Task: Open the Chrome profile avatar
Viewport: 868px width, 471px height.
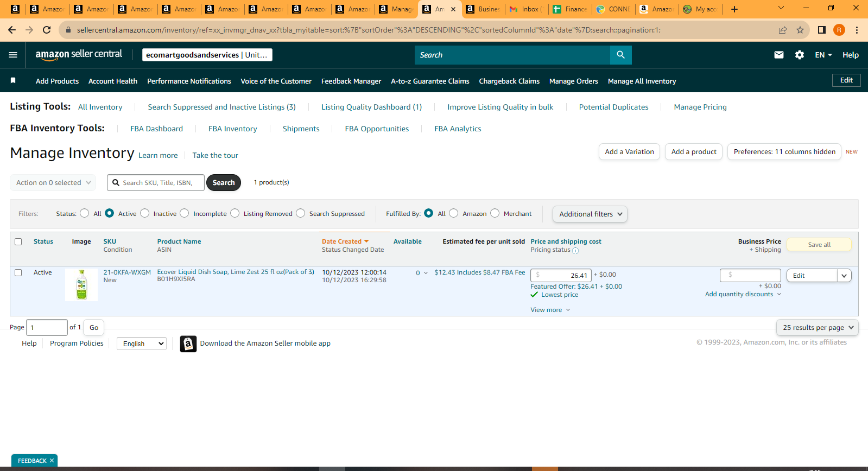Action: point(839,30)
